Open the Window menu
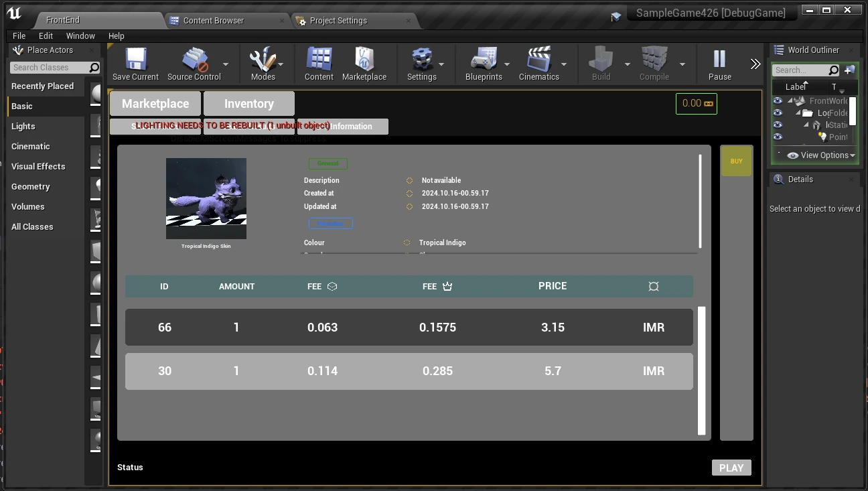This screenshot has height=491, width=868. (80, 36)
